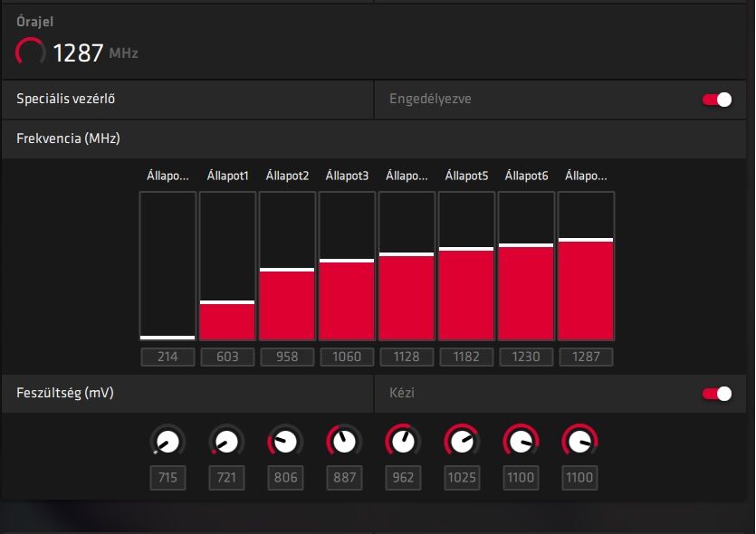Edit the 1100 mV field under Állapot6
This screenshot has height=534, width=756.
[x=521, y=478]
